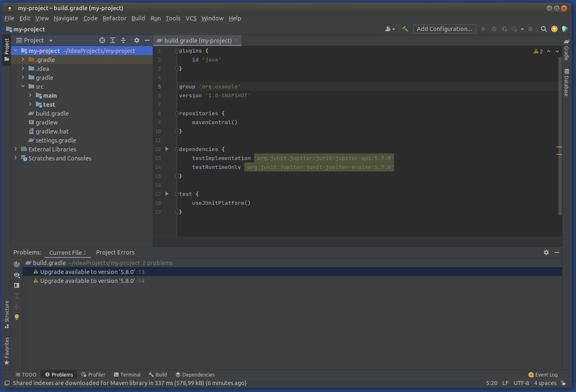
Task: Open Project panel gear options
Action: [x=137, y=40]
